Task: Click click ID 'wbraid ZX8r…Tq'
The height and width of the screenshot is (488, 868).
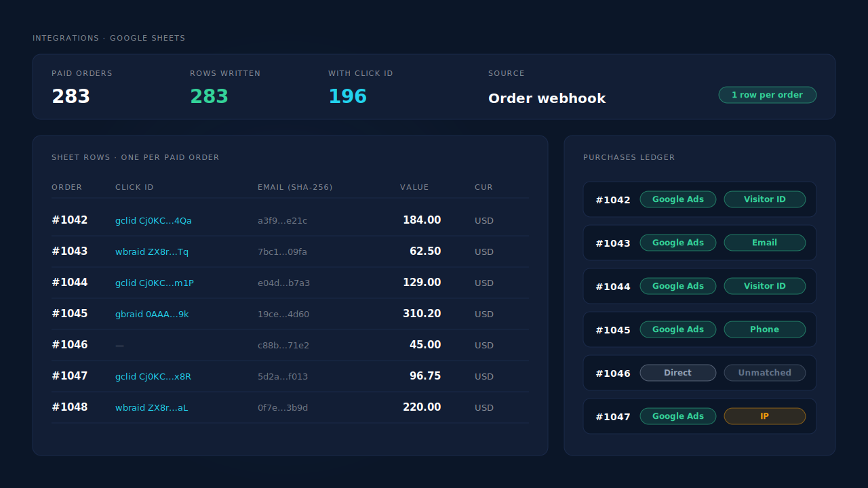Action: click(x=152, y=251)
